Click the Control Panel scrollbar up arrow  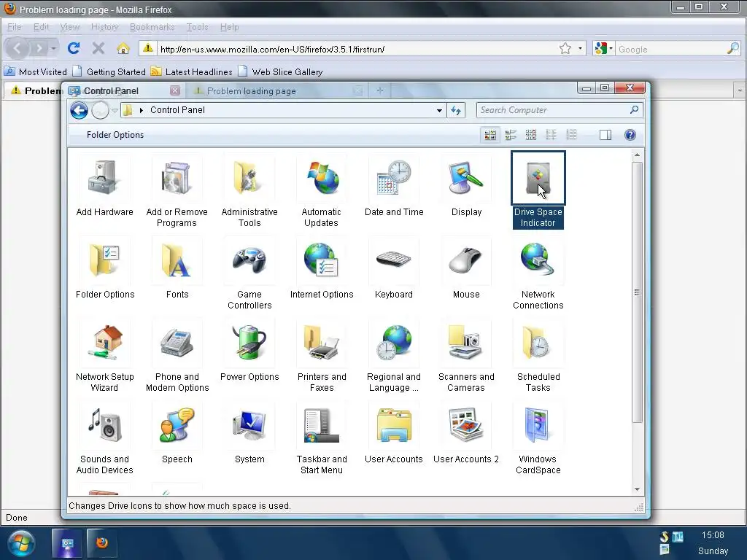tap(637, 155)
